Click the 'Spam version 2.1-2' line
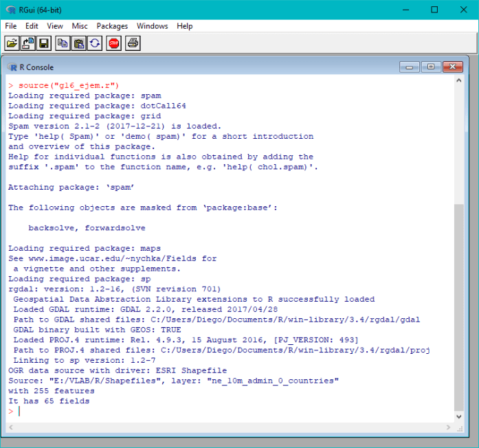 pos(115,126)
